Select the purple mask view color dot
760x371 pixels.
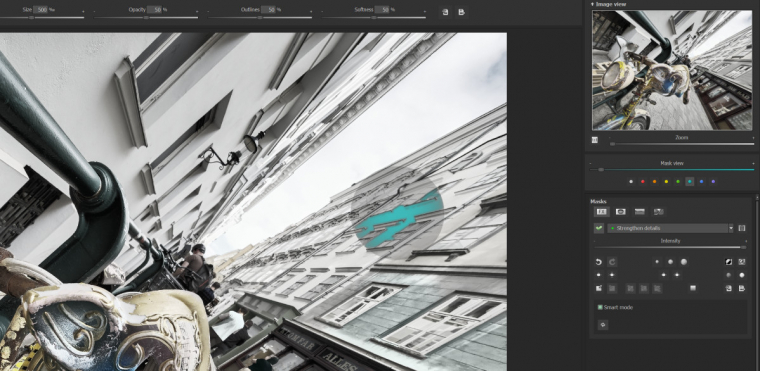[712, 182]
